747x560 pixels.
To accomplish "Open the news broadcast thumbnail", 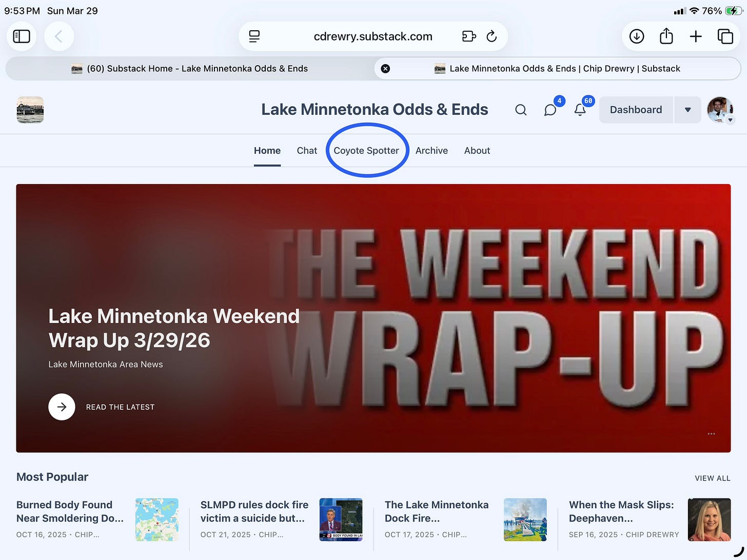I will (x=341, y=519).
